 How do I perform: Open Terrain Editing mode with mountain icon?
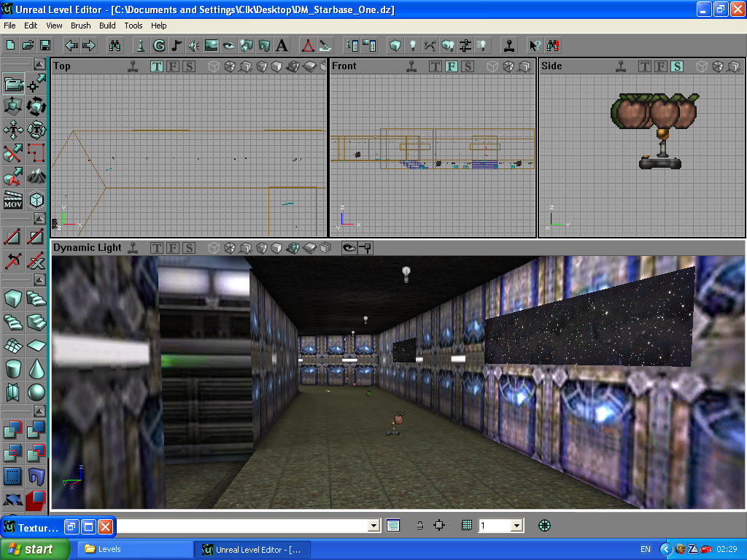tap(36, 176)
